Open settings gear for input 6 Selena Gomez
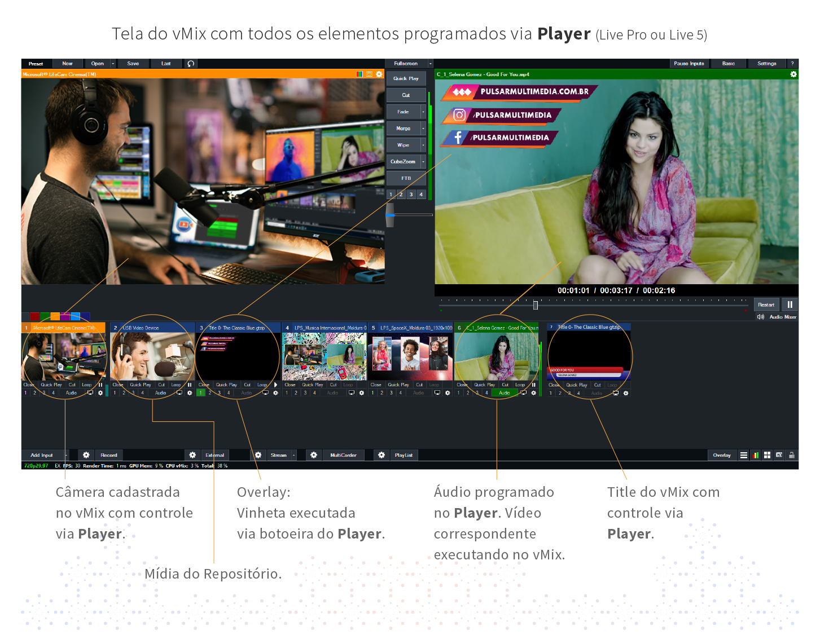The height and width of the screenshot is (644, 820). pyautogui.click(x=533, y=393)
